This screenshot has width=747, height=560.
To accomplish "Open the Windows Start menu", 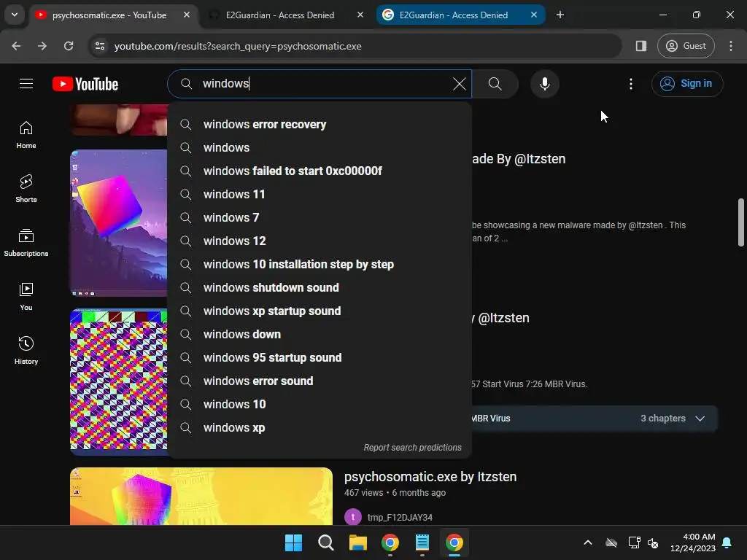I will point(293,542).
